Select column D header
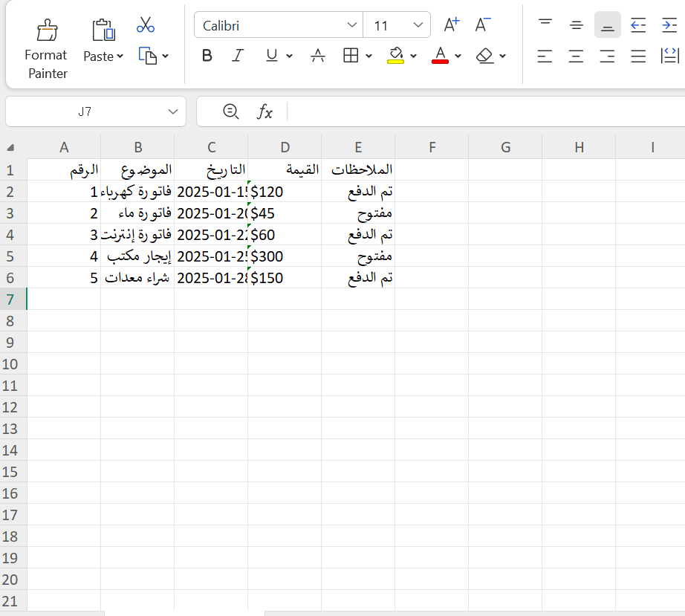Screen dimensions: 685x616 point(285,147)
